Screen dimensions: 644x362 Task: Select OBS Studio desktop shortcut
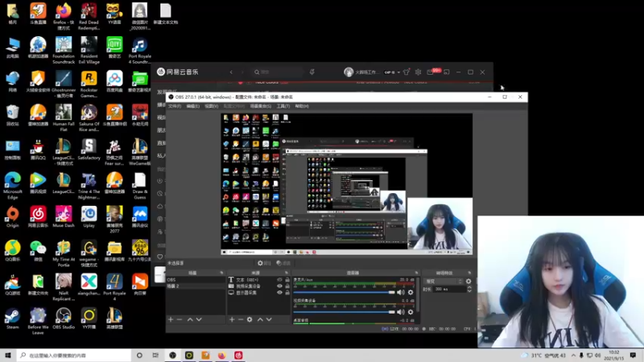tap(64, 319)
